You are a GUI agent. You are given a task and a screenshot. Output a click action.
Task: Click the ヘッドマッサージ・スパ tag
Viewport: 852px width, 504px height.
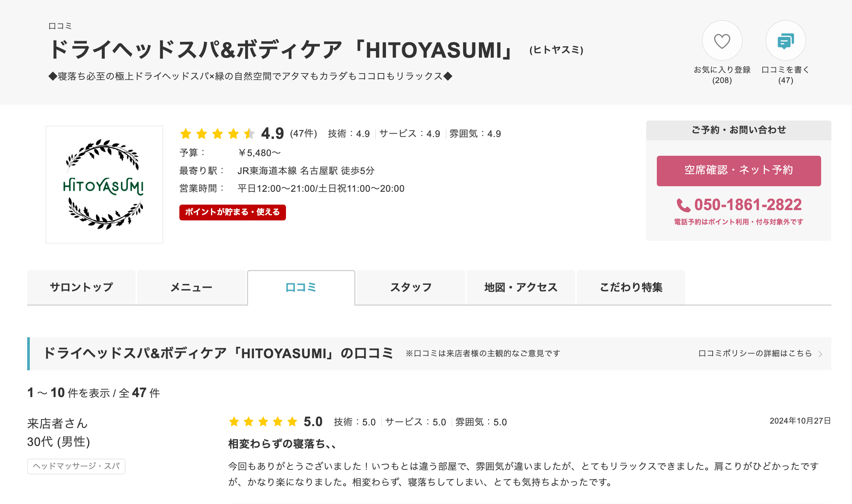[76, 466]
